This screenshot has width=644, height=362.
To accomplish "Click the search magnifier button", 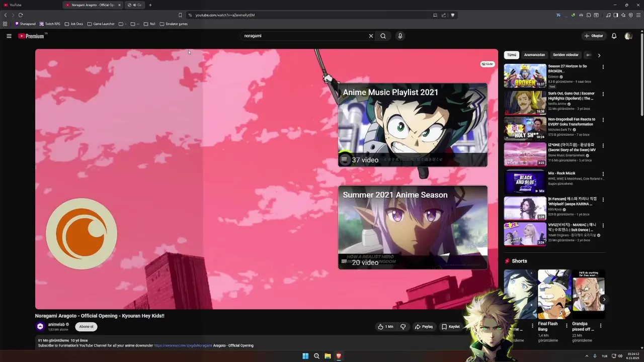I will pyautogui.click(x=383, y=36).
